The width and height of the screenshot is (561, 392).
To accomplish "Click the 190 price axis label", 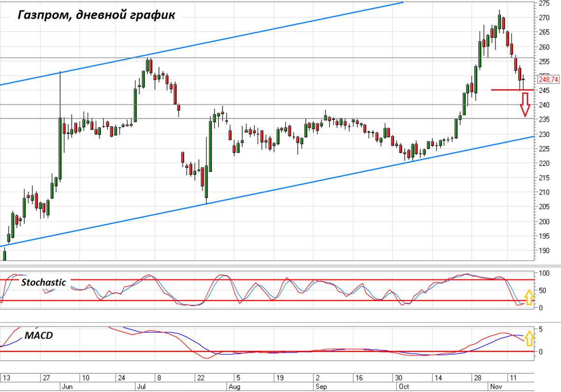I will click(x=544, y=250).
